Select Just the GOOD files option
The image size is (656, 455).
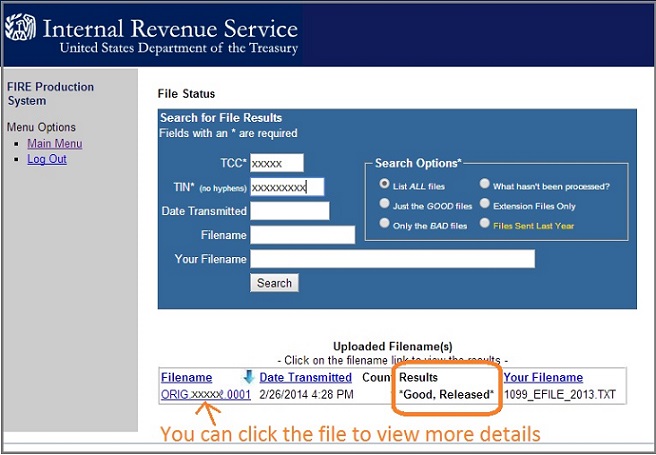coord(384,205)
